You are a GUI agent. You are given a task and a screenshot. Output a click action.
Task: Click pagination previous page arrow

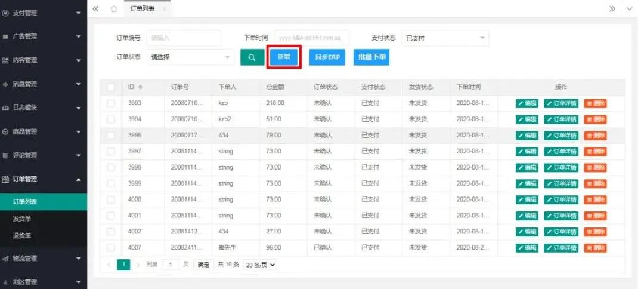point(109,265)
